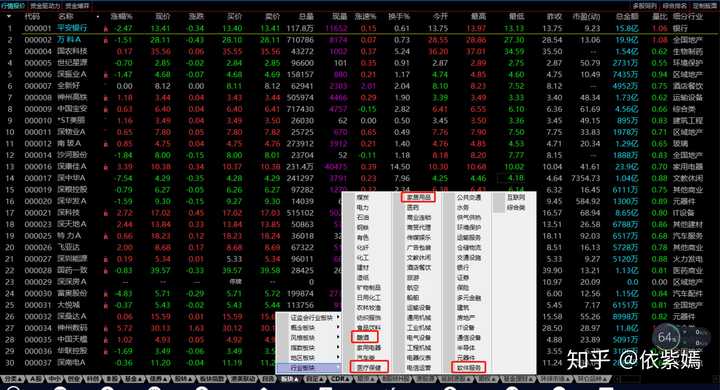720x390 pixels.
Task: Select 酿酒 in the industry menu
Action: point(364,338)
